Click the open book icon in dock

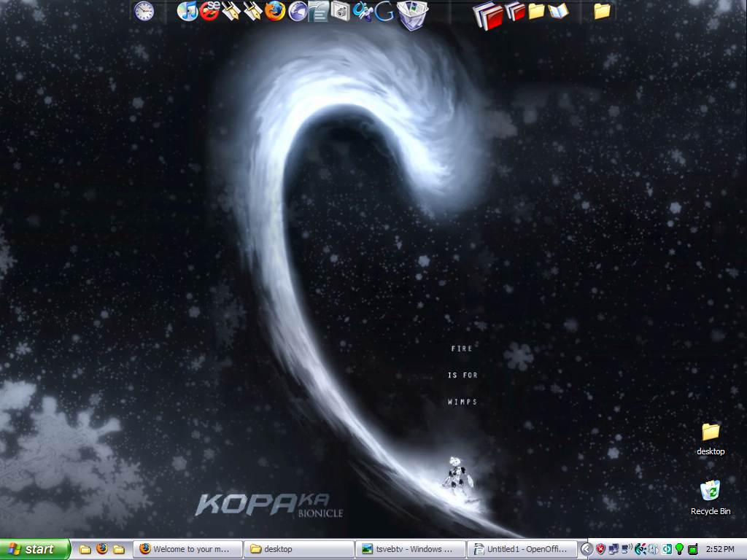(558, 11)
